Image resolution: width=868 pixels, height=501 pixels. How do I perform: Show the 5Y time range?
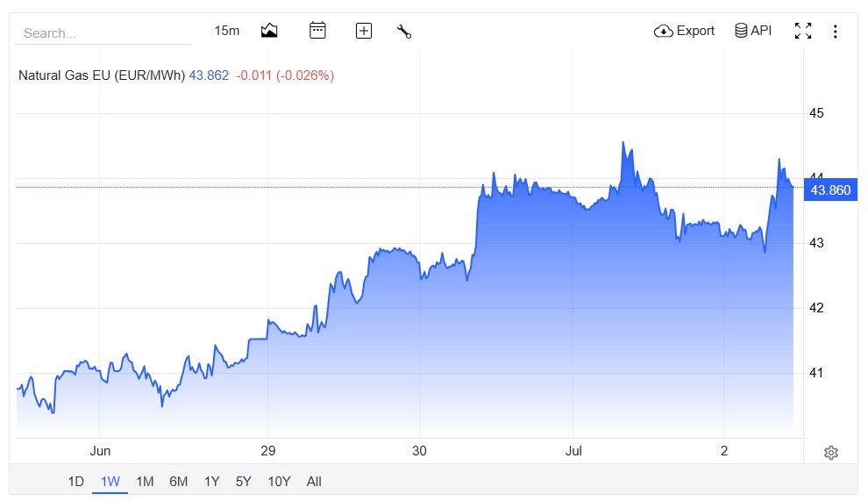(x=244, y=481)
